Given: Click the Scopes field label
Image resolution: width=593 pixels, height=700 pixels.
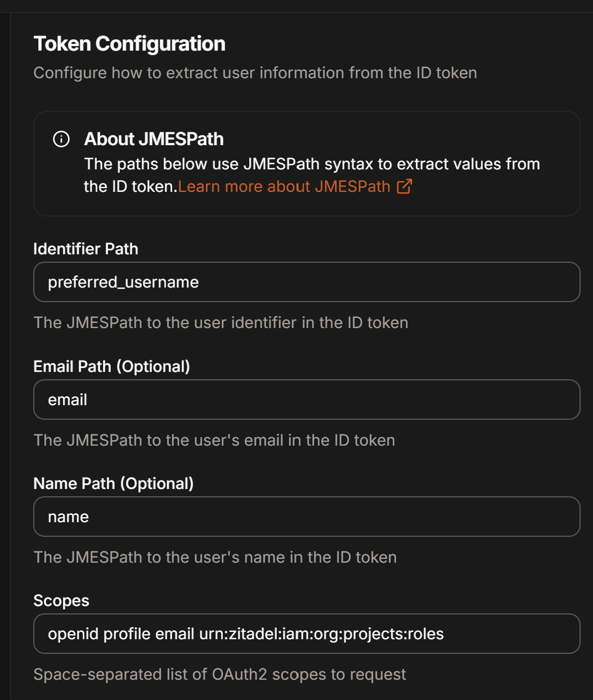Looking at the screenshot, I should (61, 600).
